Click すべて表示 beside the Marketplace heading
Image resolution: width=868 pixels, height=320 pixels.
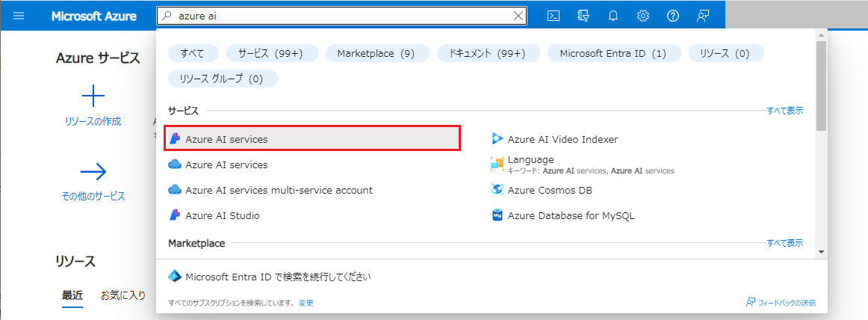[784, 243]
